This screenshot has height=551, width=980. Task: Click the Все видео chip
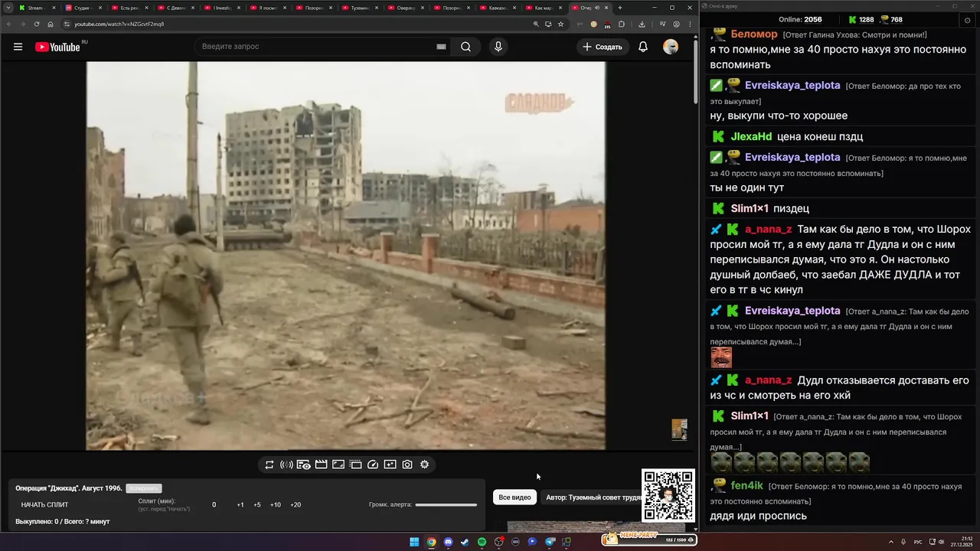pyautogui.click(x=514, y=497)
